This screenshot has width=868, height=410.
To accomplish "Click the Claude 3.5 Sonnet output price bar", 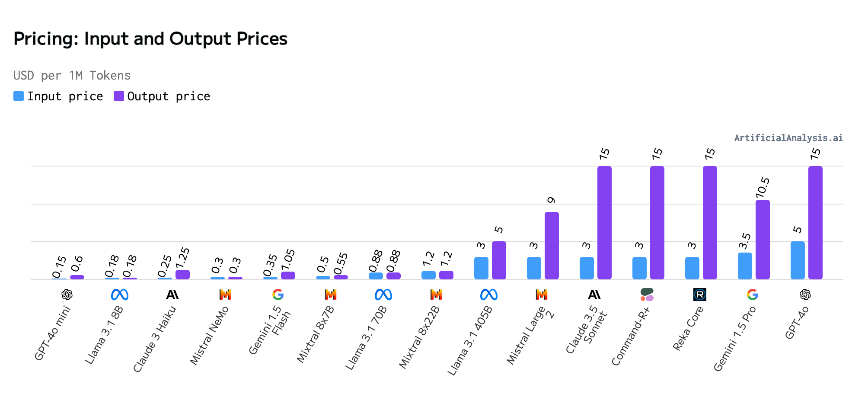I will (604, 222).
